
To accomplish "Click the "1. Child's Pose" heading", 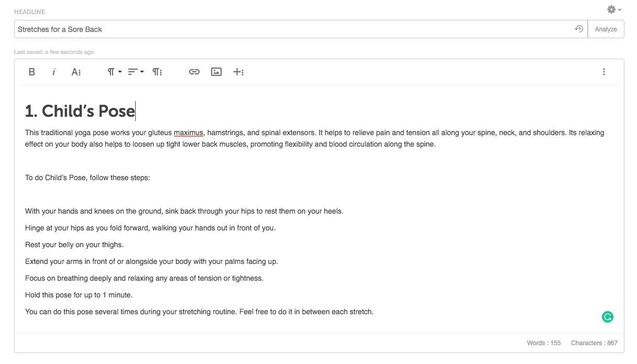I will tap(80, 111).
